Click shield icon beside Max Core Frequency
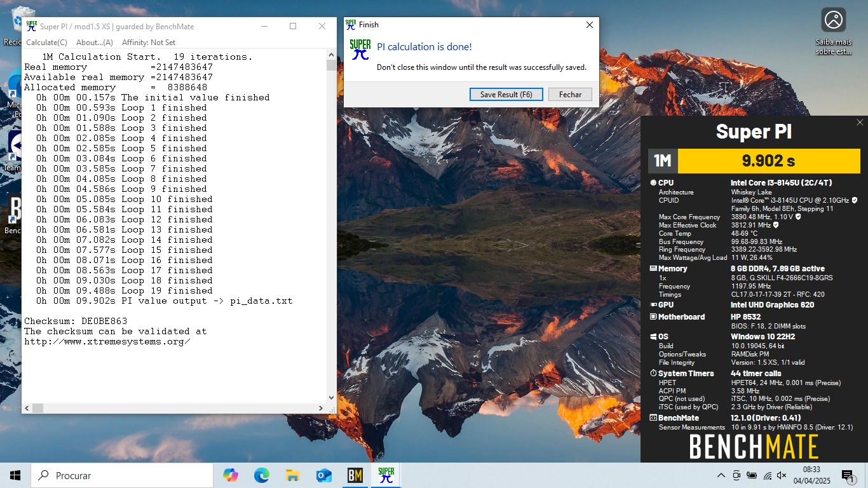The image size is (868, 488). (798, 217)
